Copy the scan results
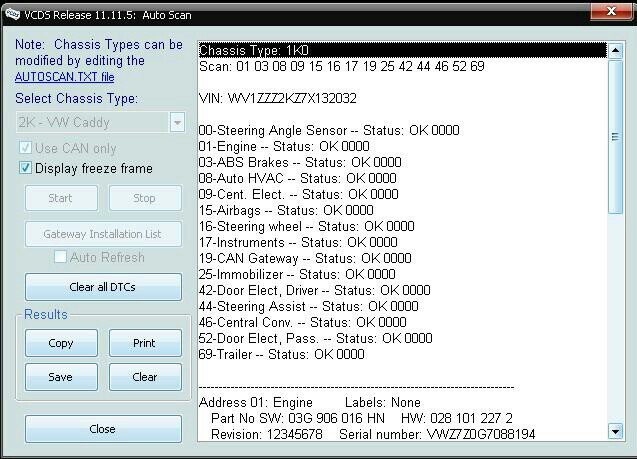The image size is (637, 459). click(61, 343)
